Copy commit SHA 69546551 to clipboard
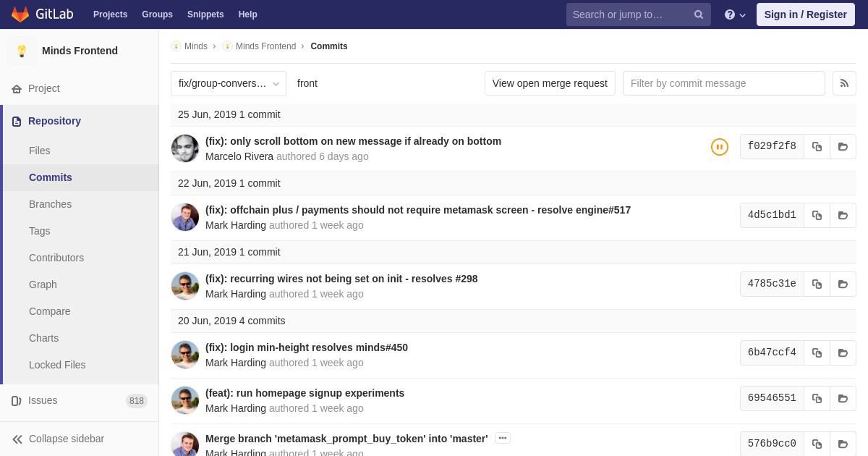 point(817,399)
